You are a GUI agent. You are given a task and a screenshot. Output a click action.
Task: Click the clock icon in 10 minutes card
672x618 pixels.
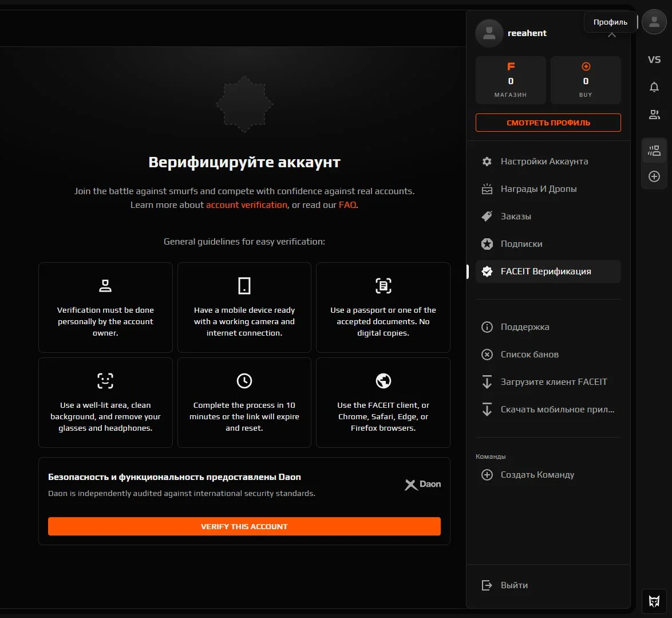(244, 381)
